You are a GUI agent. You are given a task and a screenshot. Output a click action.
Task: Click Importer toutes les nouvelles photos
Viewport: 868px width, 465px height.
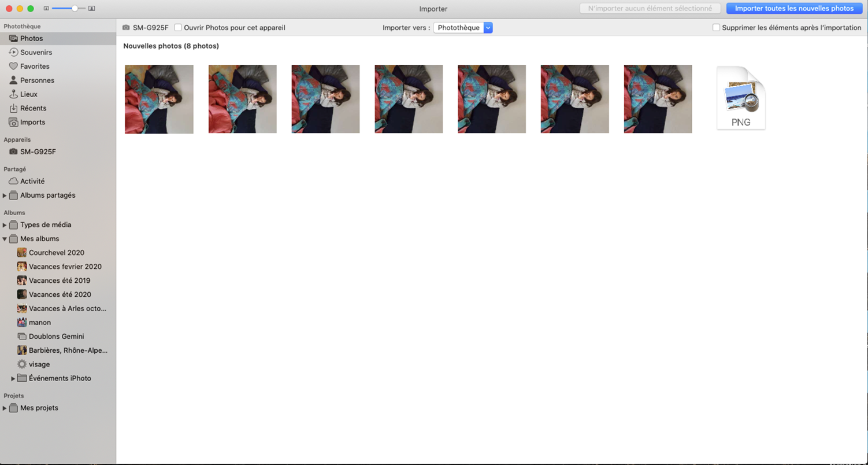click(x=794, y=9)
